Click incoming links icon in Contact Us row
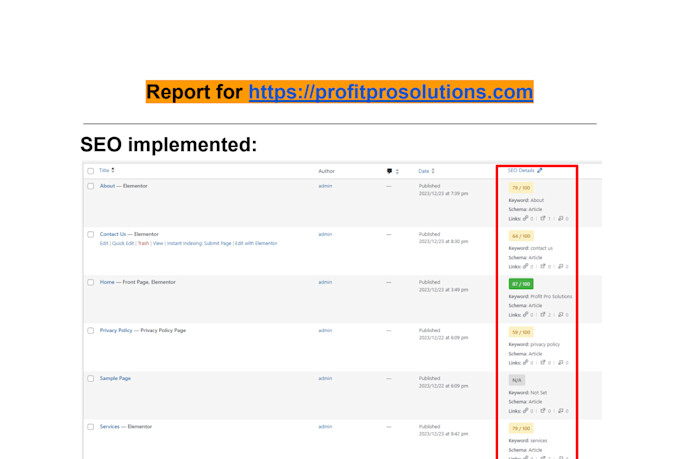The width and height of the screenshot is (680, 459). click(x=560, y=266)
